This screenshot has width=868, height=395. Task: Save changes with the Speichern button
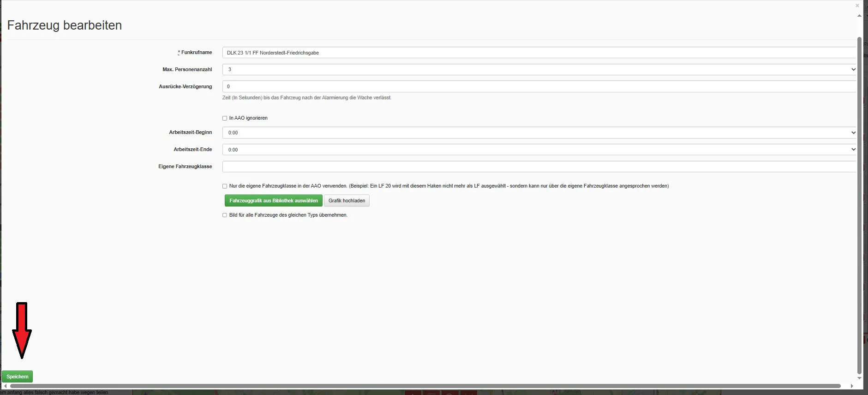(18, 377)
